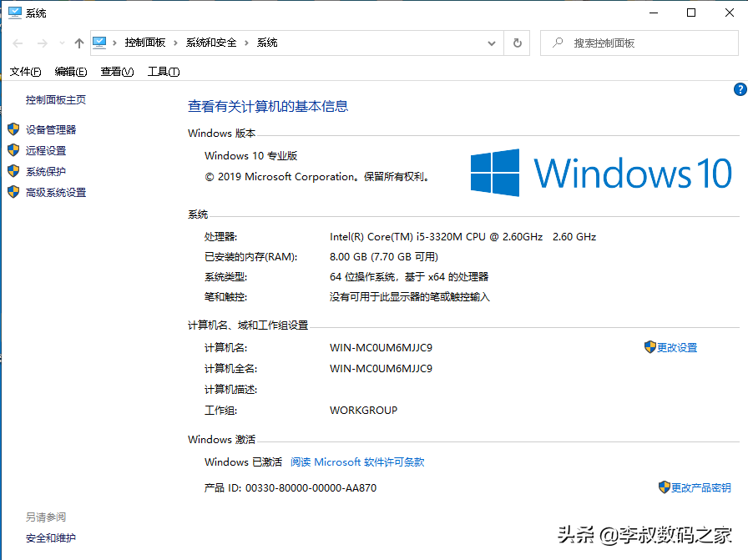Open 安全和维护 under 另请参阅

pos(51,538)
